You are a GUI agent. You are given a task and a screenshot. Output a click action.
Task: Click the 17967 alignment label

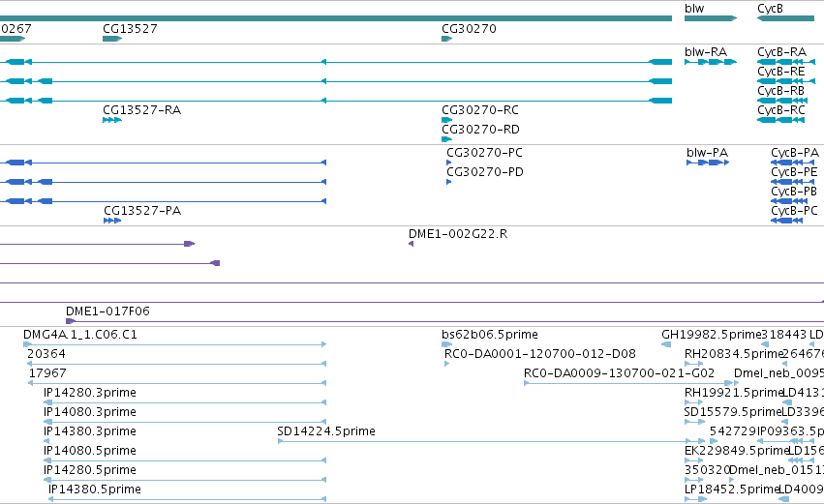pyautogui.click(x=47, y=373)
